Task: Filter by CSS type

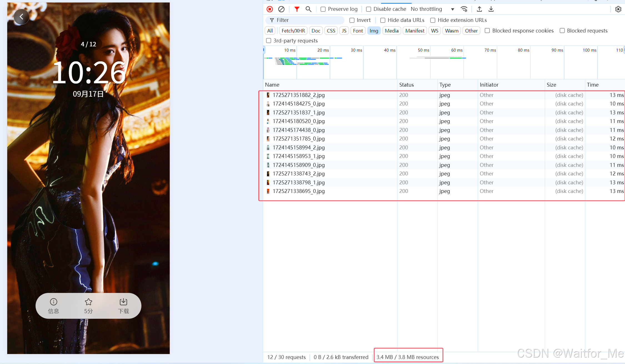Action: click(x=331, y=31)
